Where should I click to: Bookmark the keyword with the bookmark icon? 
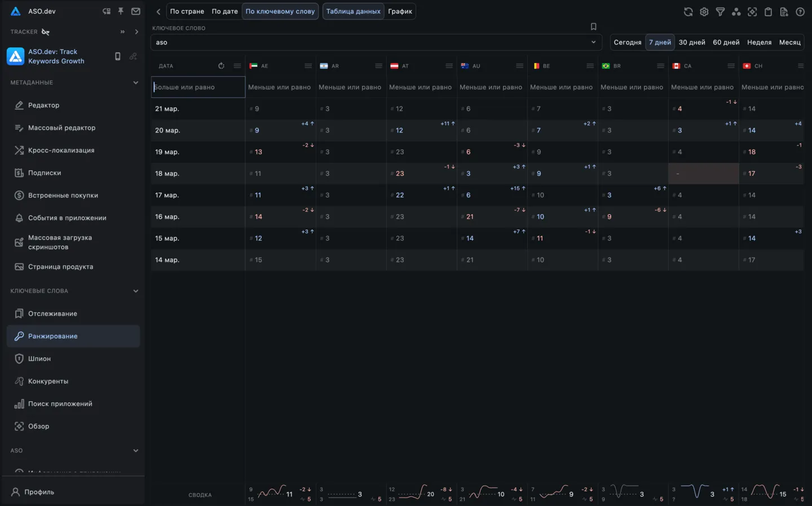(x=593, y=27)
